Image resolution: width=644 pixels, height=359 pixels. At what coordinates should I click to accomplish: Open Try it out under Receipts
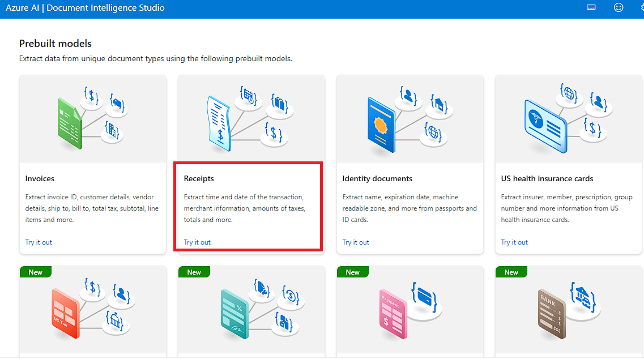pyautogui.click(x=197, y=242)
